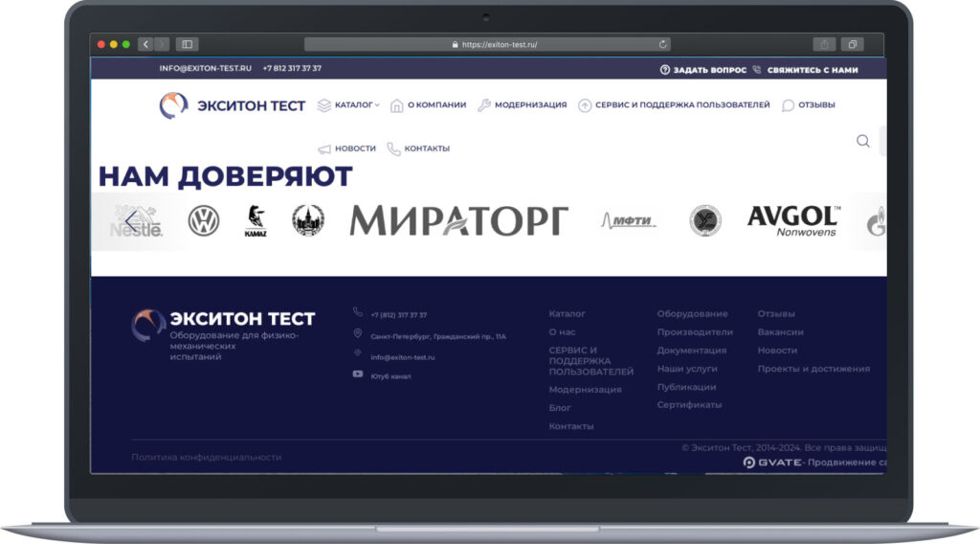Open the footer Вакансии link
980x544 pixels.
(x=780, y=332)
